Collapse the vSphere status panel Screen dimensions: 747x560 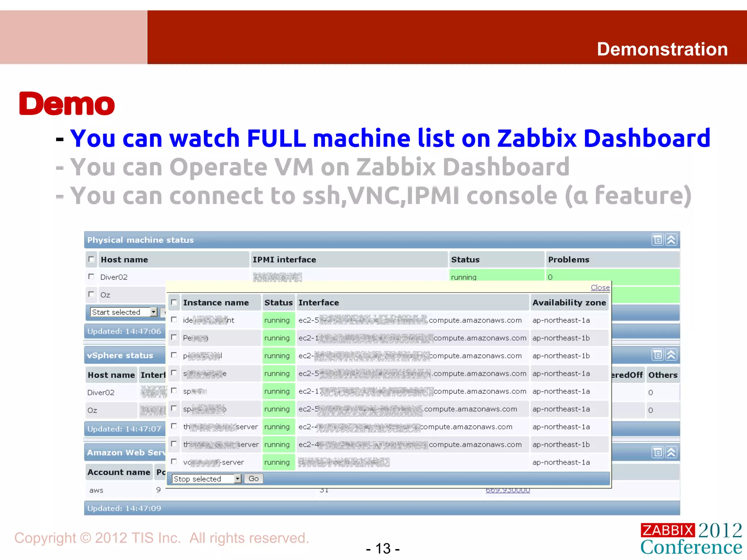click(x=671, y=355)
